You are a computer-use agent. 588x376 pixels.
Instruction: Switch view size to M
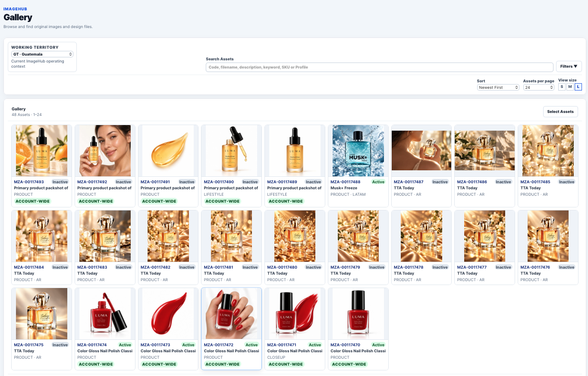[570, 87]
